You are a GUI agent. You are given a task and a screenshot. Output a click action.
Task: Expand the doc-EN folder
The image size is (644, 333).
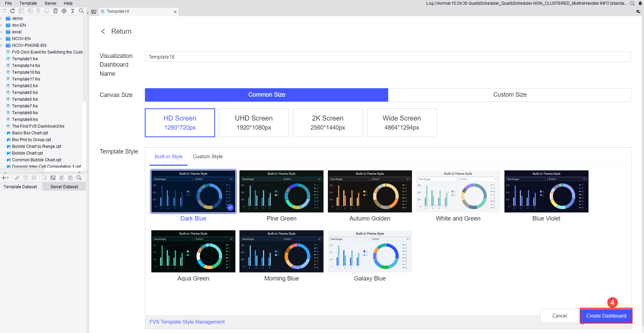(2, 25)
